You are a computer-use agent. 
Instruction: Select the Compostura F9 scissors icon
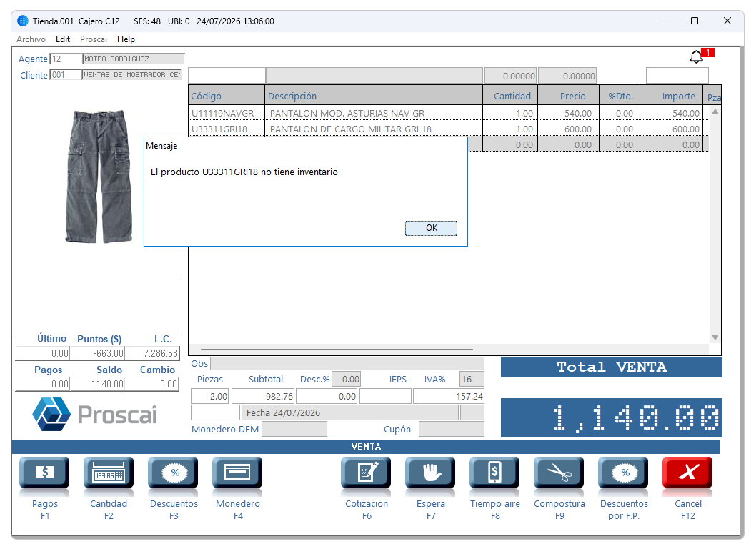[x=559, y=473]
